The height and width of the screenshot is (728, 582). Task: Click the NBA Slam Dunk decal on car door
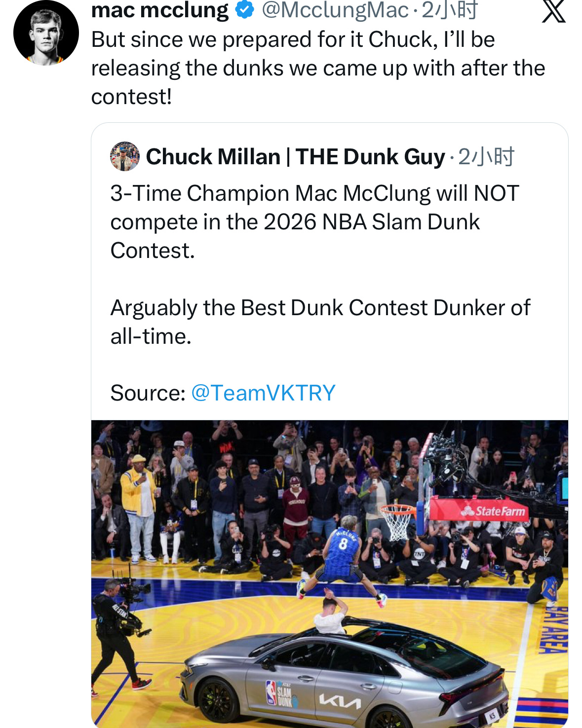point(280,692)
